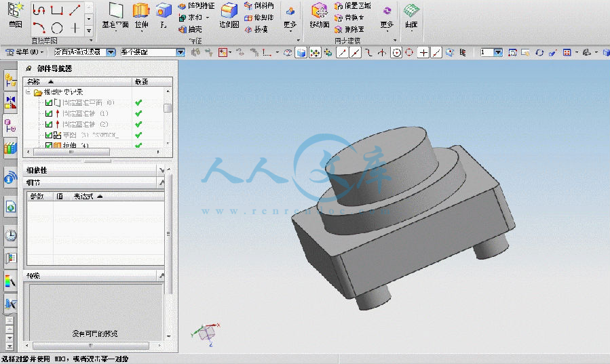
Task: Open the Assembly Navigator sidebar tab
Action: coord(10,81)
